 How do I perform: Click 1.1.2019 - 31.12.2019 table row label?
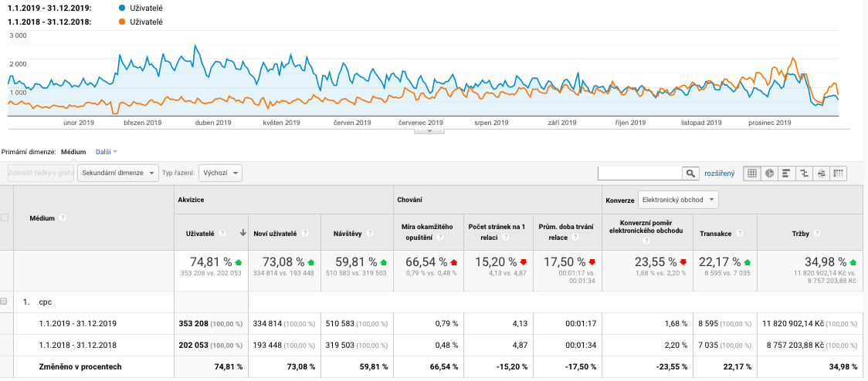tap(78, 323)
